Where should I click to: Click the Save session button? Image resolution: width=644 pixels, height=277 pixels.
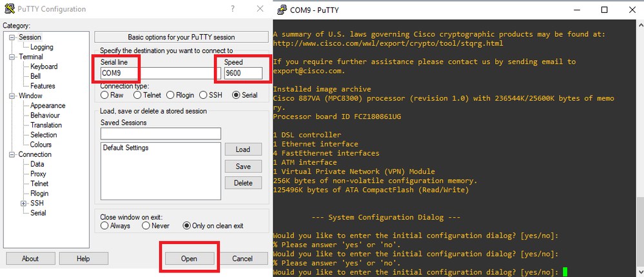[243, 166]
